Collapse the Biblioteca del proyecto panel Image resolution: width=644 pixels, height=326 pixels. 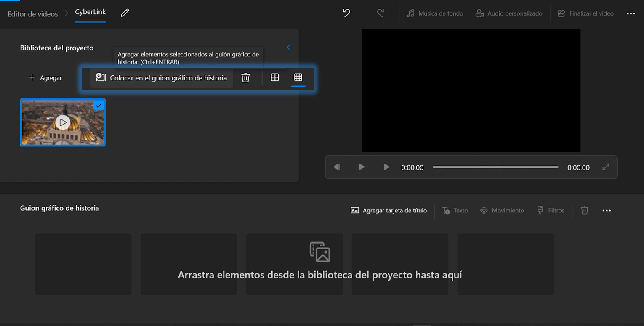point(289,48)
